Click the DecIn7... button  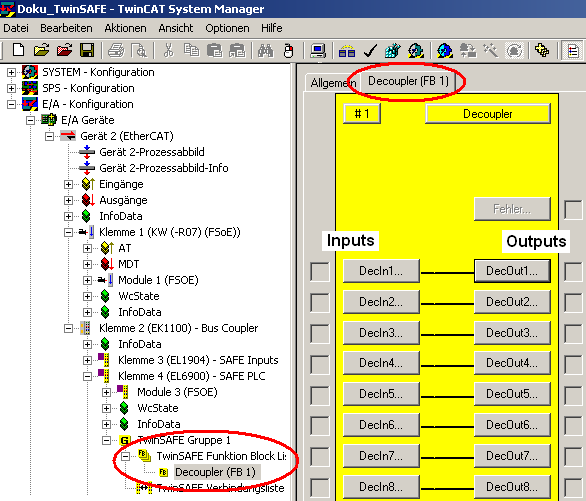click(x=381, y=456)
